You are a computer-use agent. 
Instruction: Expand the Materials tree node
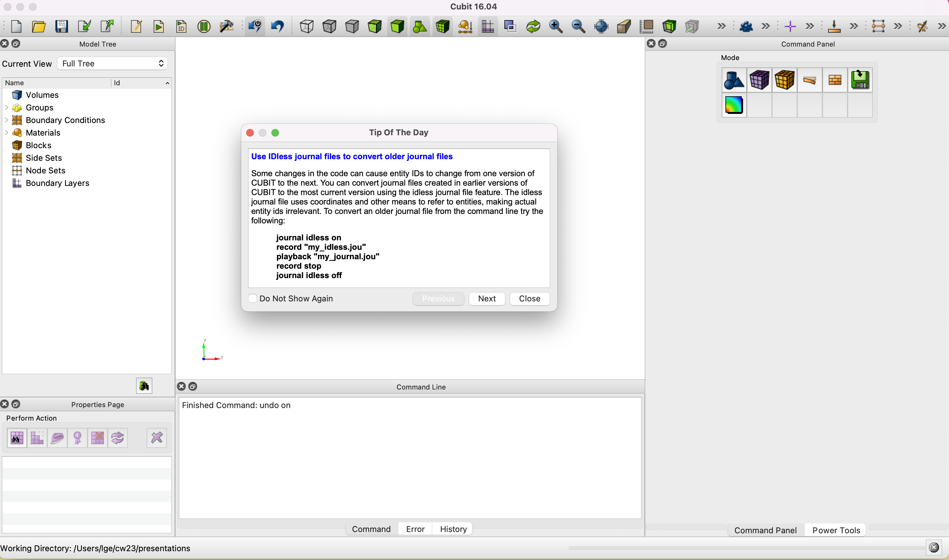coord(6,132)
